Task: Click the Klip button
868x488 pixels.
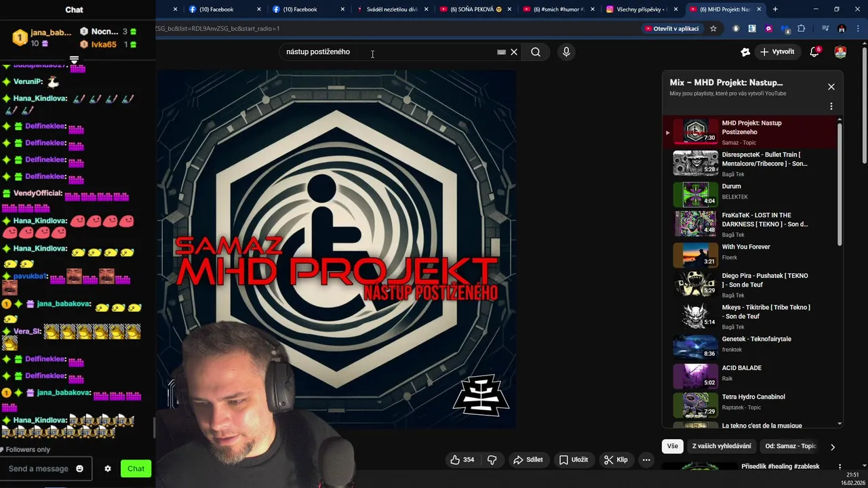Action: click(x=616, y=460)
